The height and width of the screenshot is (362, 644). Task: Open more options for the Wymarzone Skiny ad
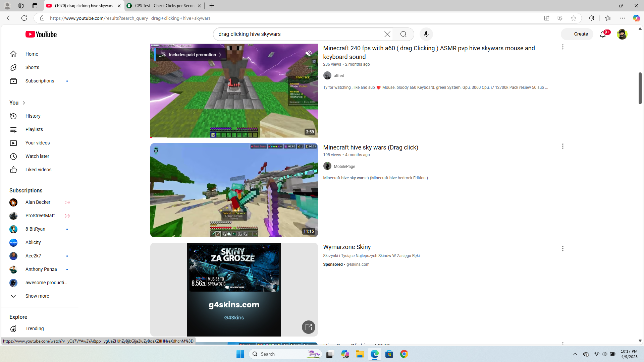point(563,249)
